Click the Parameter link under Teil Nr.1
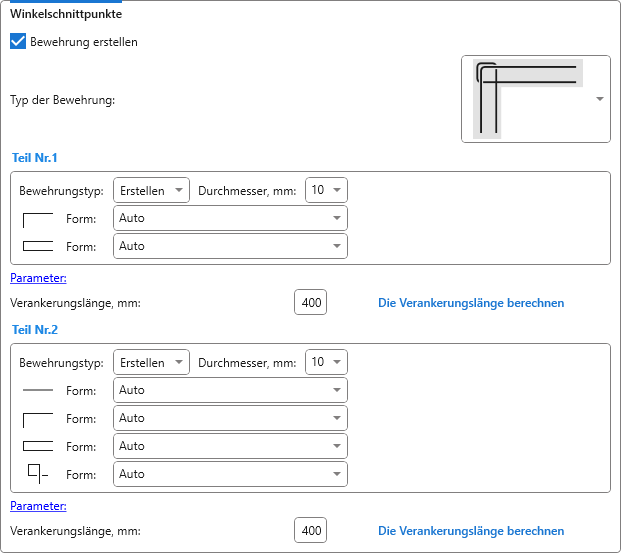621x553 pixels. pos(38,278)
